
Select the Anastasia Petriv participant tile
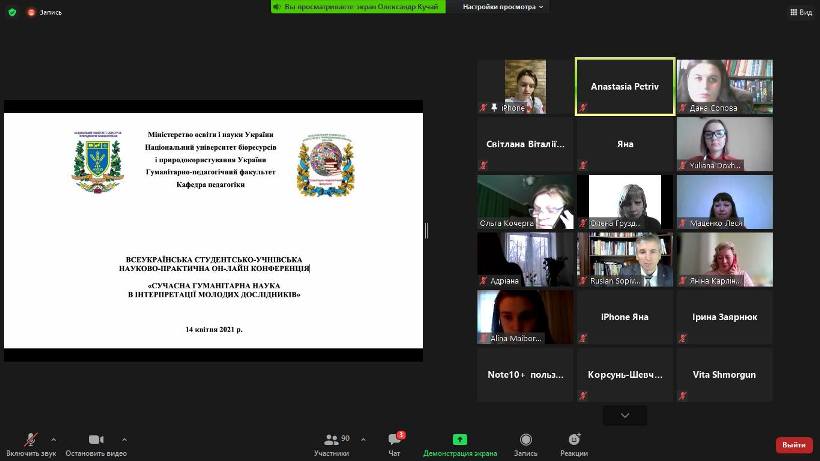tap(625, 86)
